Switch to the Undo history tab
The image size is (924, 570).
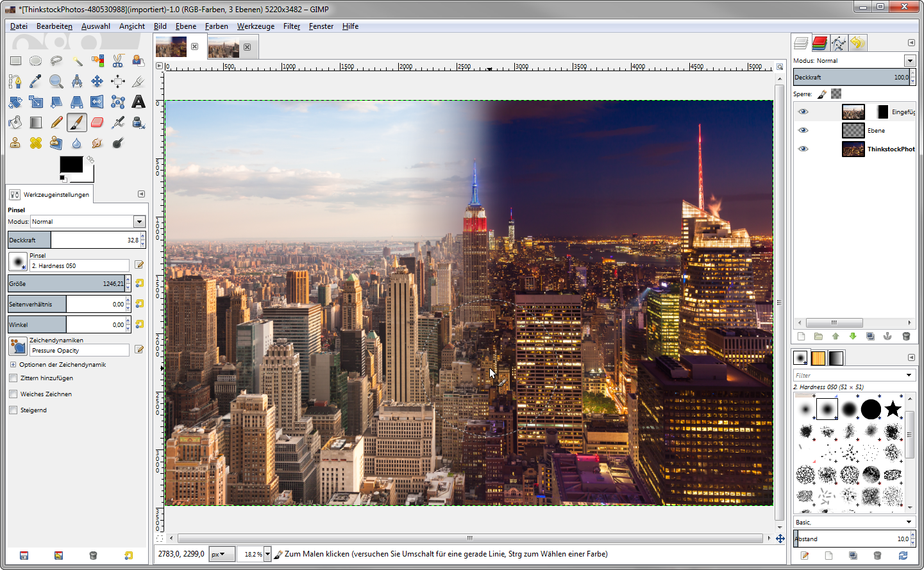click(857, 43)
